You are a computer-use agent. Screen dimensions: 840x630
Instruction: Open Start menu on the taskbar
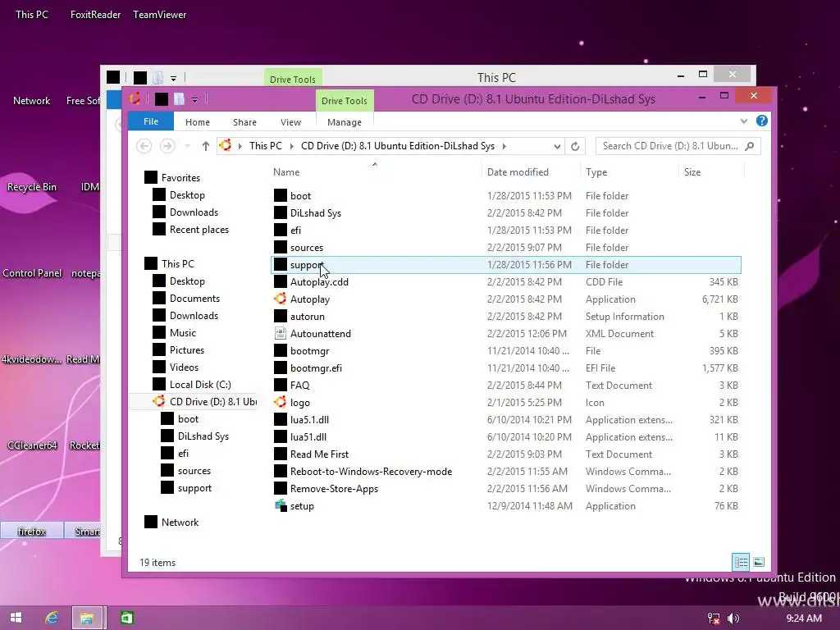pyautogui.click(x=16, y=618)
